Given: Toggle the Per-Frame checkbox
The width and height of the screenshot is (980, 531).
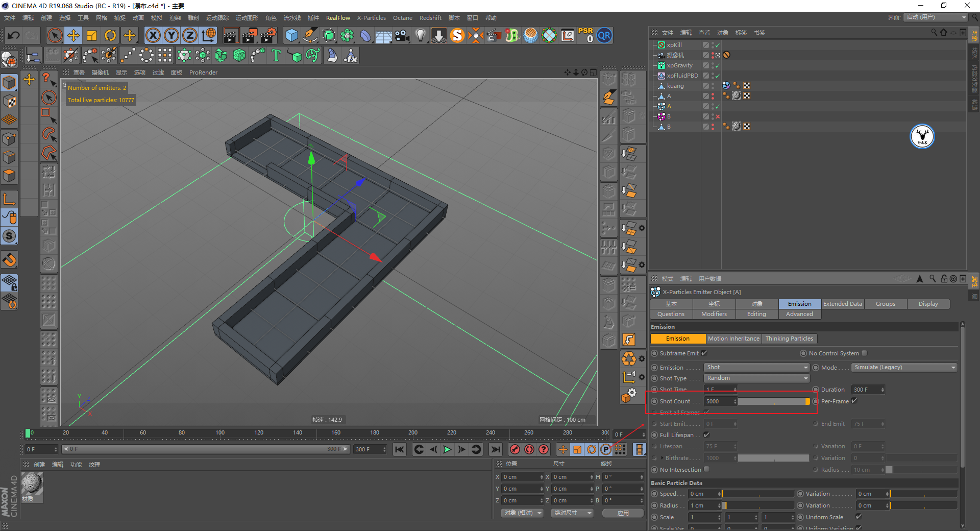Looking at the screenshot, I should pos(854,401).
